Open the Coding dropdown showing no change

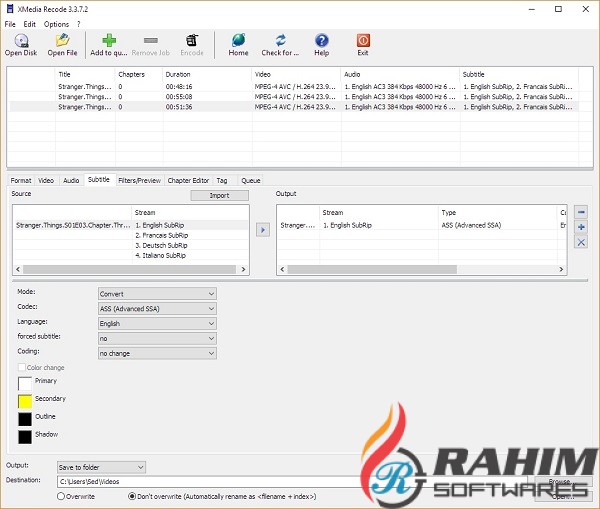click(x=157, y=353)
